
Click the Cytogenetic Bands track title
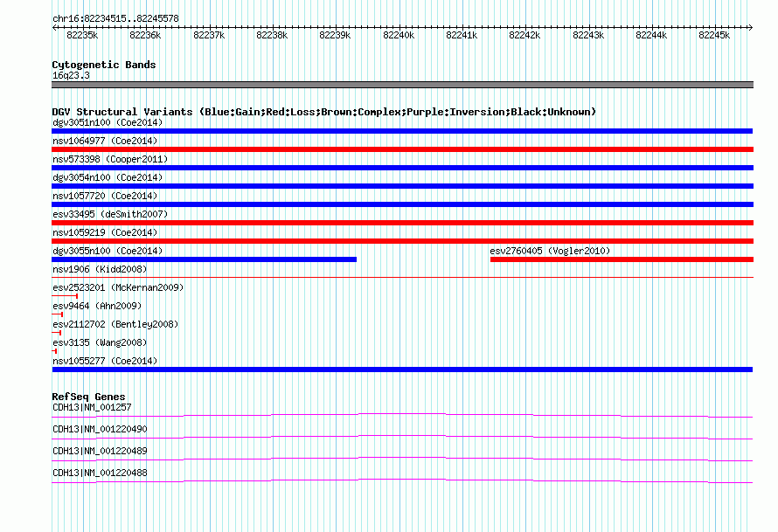tap(104, 65)
